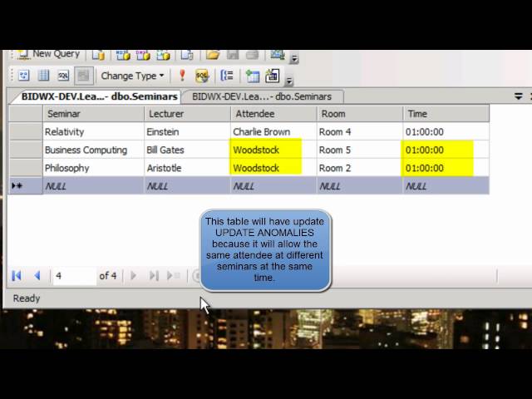Open Database Engine Query icon

point(98,55)
